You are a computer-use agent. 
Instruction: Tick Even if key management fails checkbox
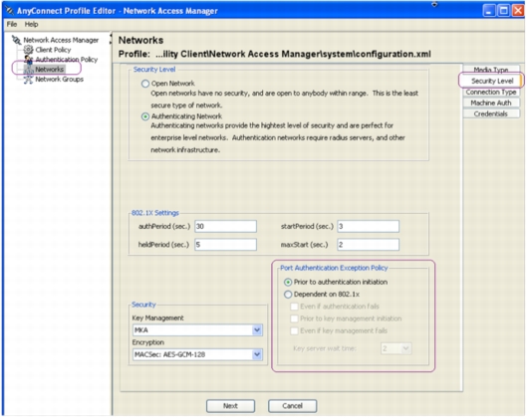pos(294,330)
